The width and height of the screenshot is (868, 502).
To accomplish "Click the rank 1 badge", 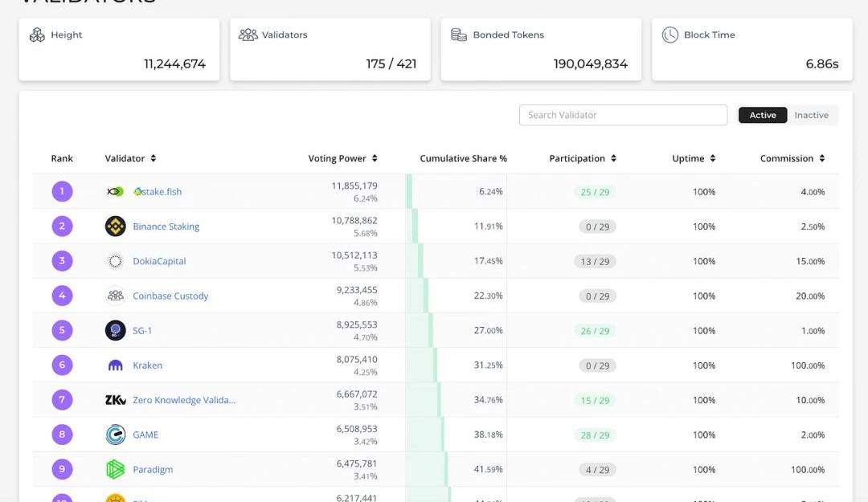I will (x=62, y=191).
